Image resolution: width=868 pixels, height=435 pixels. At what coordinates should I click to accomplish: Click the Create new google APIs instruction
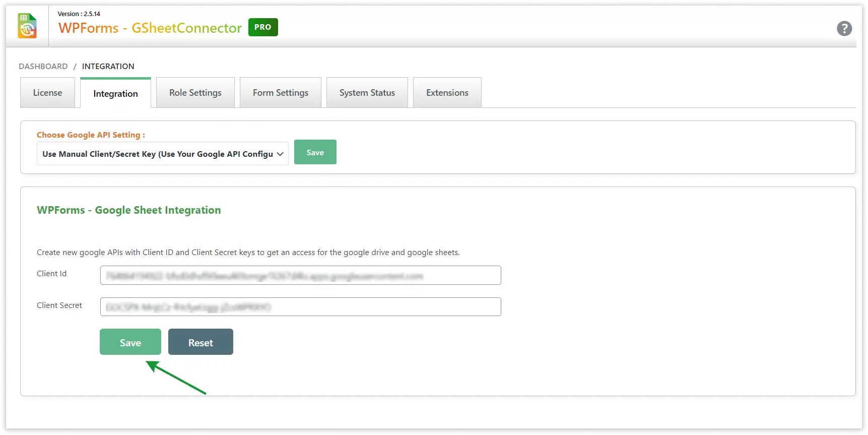click(248, 252)
